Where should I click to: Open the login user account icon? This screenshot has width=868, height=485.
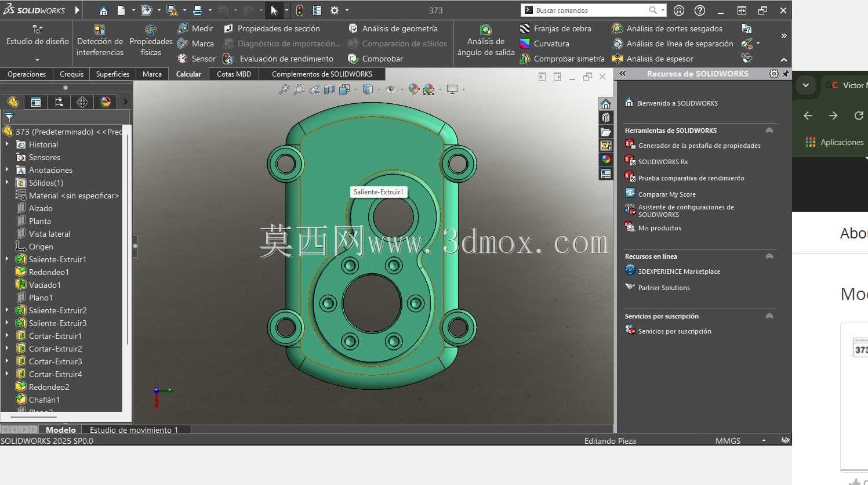pos(679,10)
